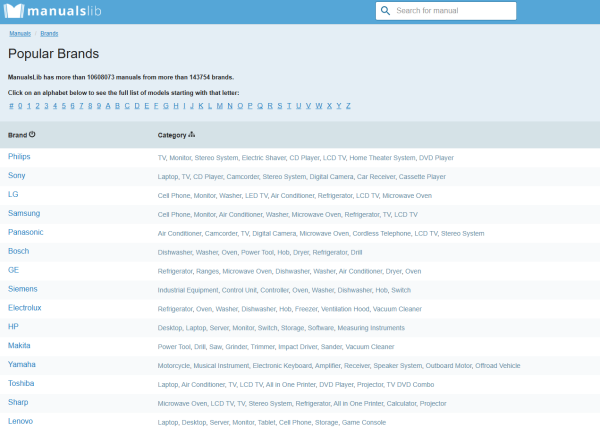This screenshot has height=428, width=600.
Task: Select digit 5 in alphabet index
Action: 64,106
